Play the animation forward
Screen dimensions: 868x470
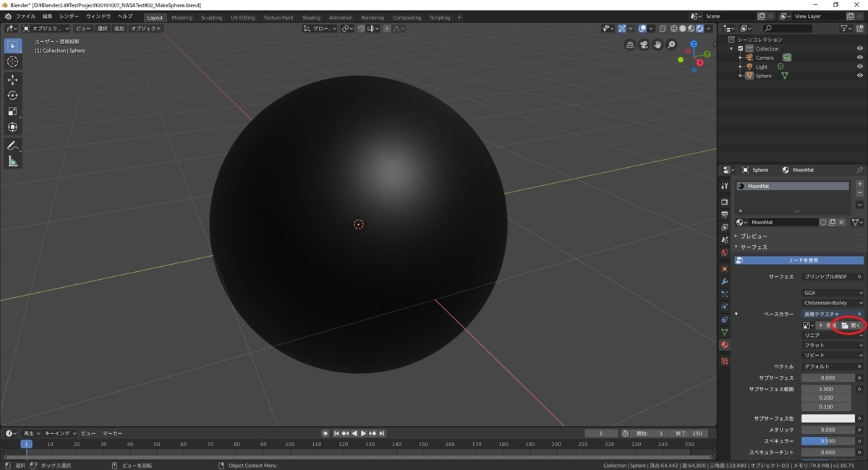click(x=363, y=433)
